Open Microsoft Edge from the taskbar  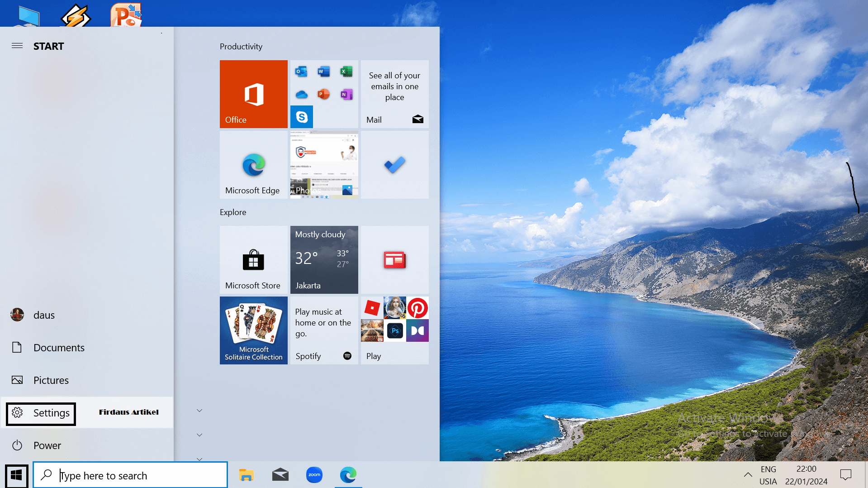(348, 475)
